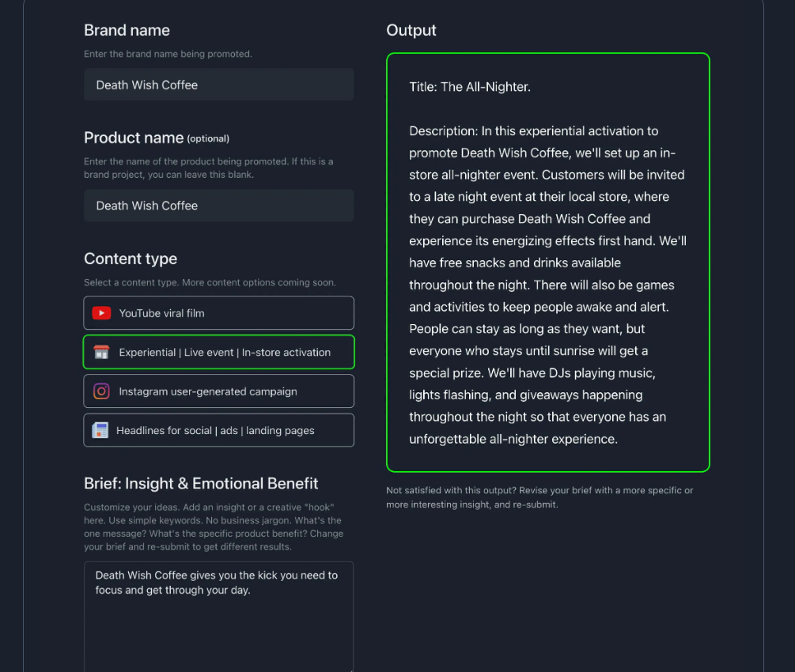795x672 pixels.
Task: Click the 'Output' heading label
Action: coord(411,30)
